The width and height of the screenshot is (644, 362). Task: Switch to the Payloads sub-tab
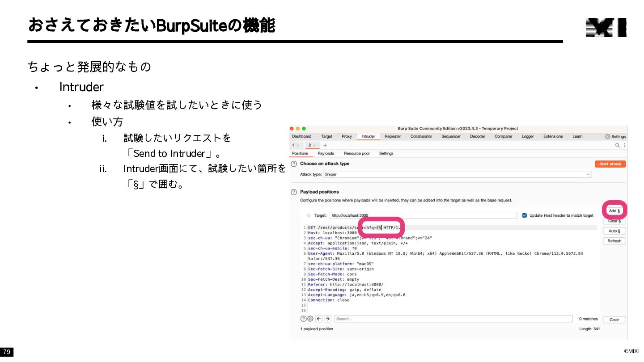(x=326, y=153)
